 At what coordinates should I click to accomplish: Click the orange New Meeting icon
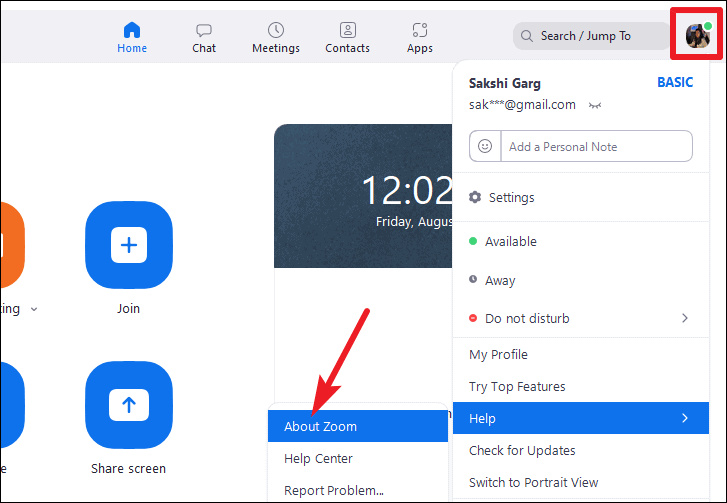(x=12, y=245)
